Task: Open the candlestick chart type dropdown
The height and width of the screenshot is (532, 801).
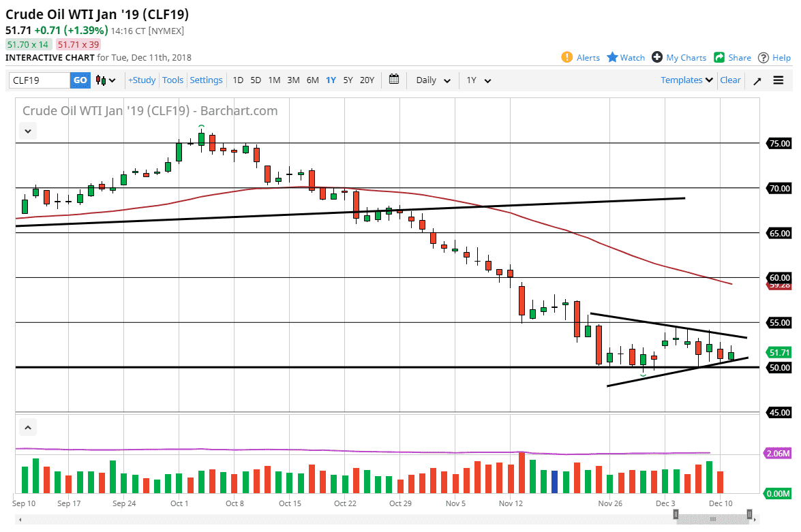Action: 106,80
